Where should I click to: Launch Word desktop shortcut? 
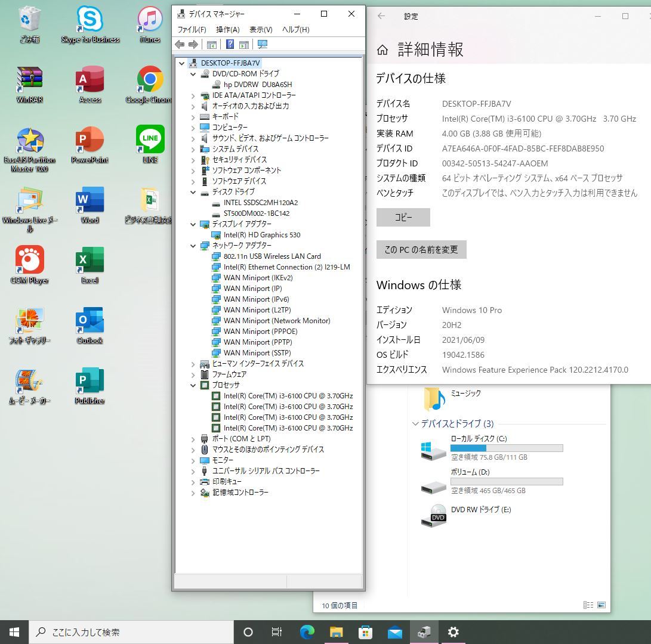click(x=90, y=205)
